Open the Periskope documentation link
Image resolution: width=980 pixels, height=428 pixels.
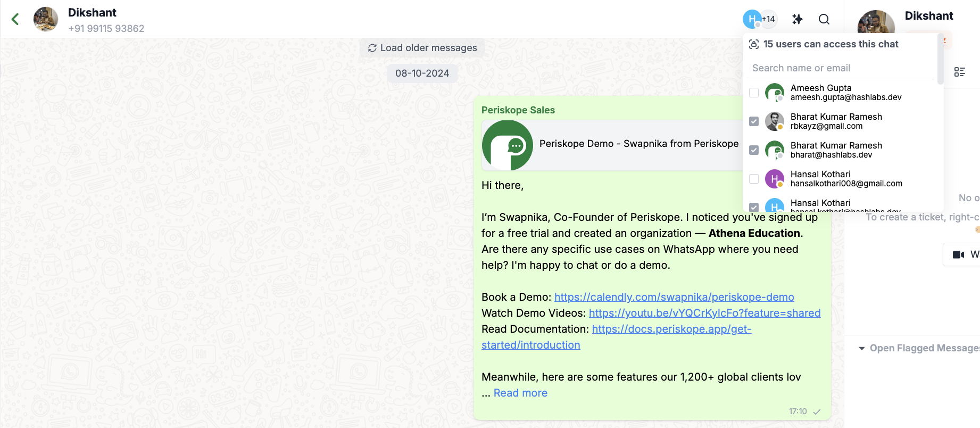(x=617, y=337)
